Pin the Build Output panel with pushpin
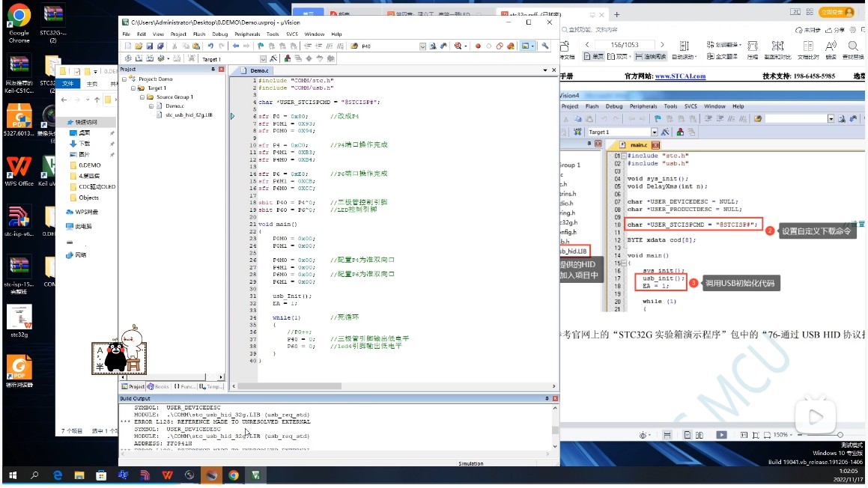This screenshot has width=868, height=488. pyautogui.click(x=547, y=398)
